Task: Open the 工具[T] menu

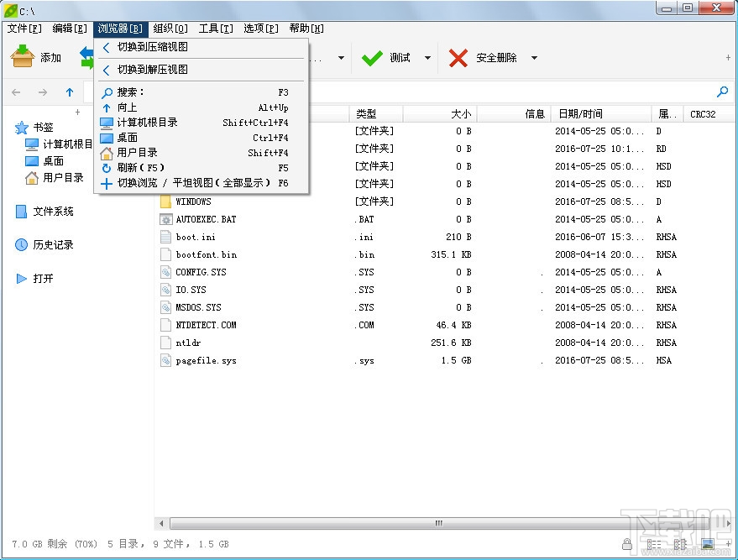Action: click(x=216, y=29)
